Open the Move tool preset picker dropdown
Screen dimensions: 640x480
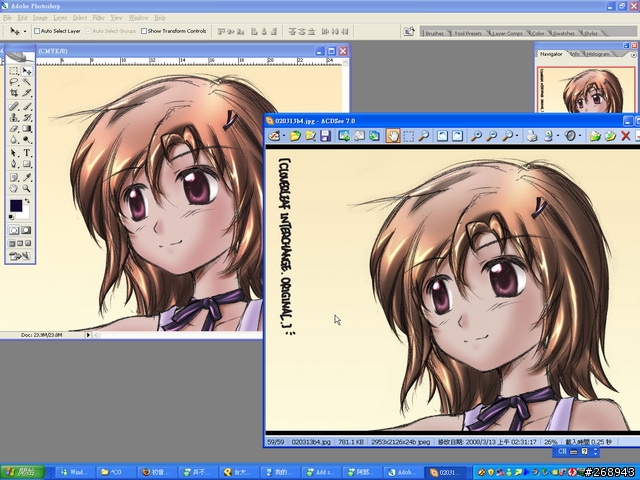pos(25,31)
